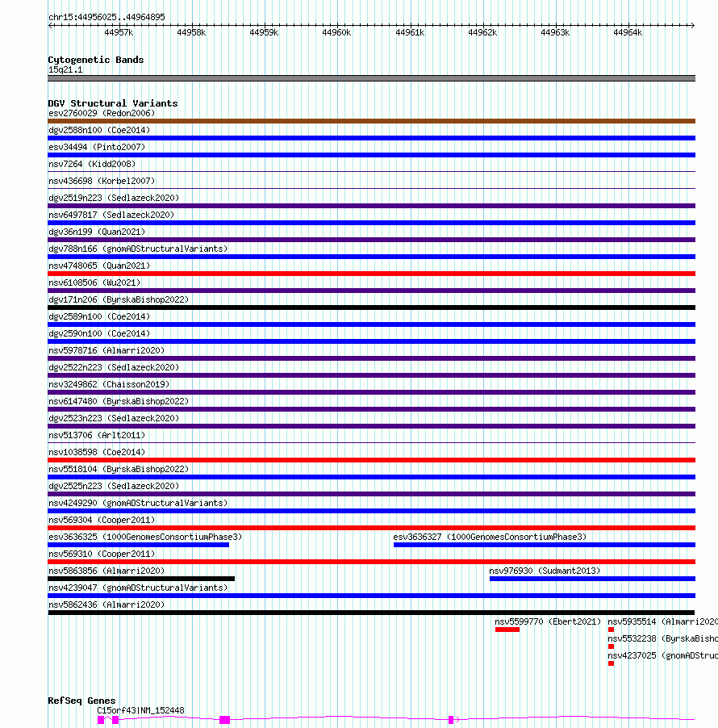The height and width of the screenshot is (728, 718).
Task: Click nsv4239047 (gnomADStructuralVariants) label
Action: click(x=138, y=588)
